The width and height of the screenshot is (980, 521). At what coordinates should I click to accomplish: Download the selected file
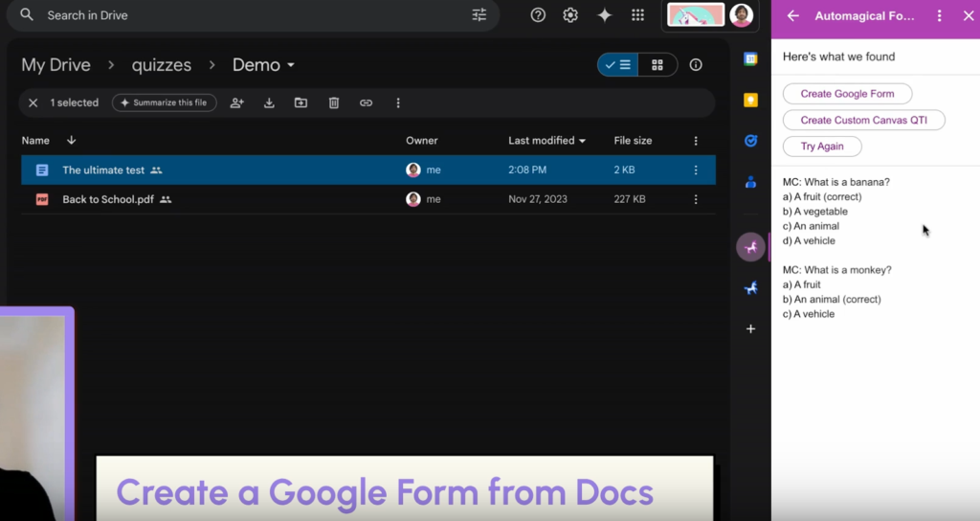269,102
